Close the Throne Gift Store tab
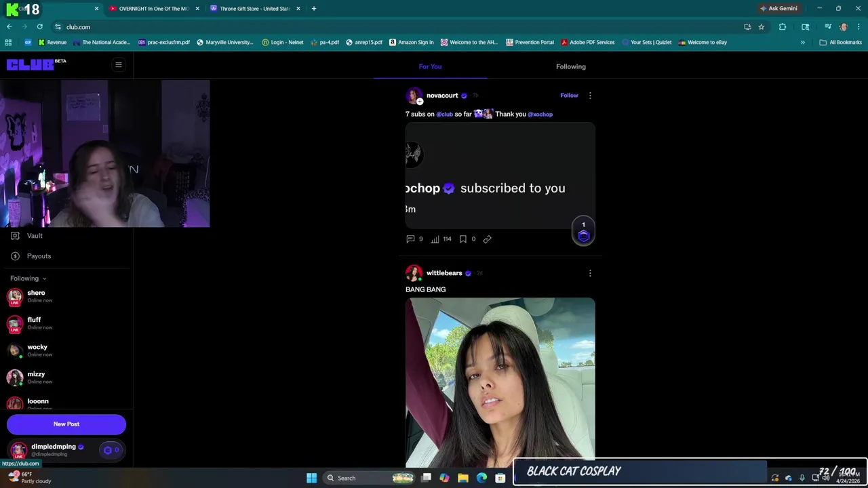868x488 pixels. pos(298,9)
